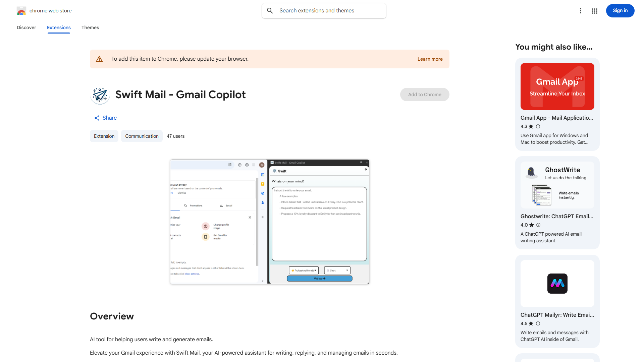Click the warning triangle icon in the banner
The height and width of the screenshot is (362, 644).
(99, 59)
